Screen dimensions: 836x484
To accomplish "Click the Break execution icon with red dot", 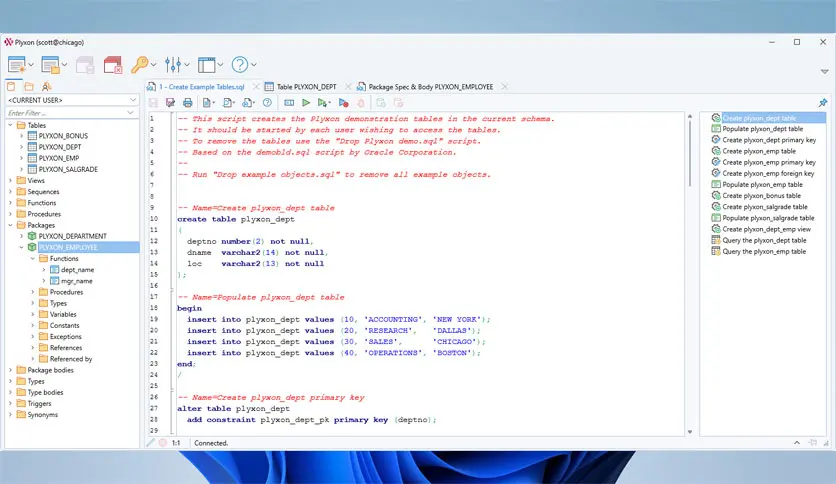I will 343,102.
